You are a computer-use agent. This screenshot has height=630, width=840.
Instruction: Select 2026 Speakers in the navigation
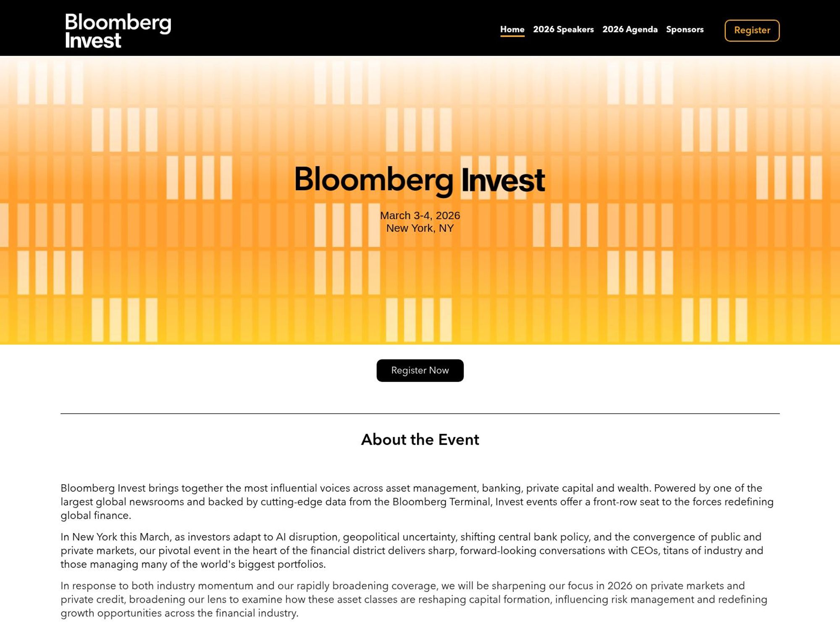coord(564,29)
